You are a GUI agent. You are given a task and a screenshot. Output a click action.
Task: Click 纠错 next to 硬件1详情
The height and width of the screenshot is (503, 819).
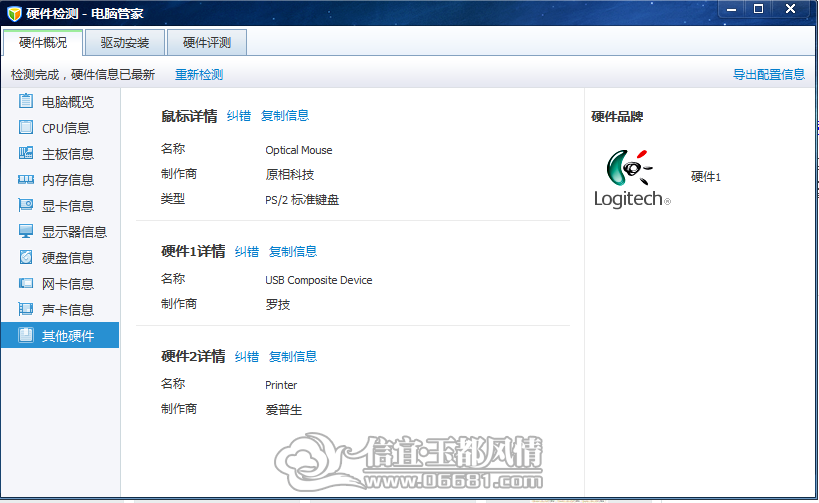[247, 252]
